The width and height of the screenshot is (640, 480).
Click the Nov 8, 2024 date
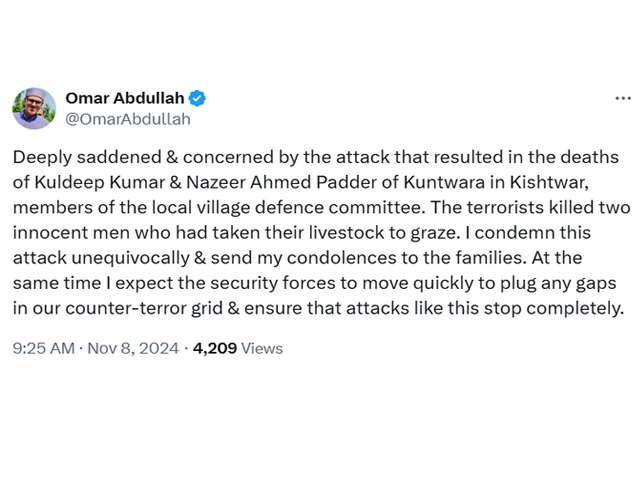[133, 349]
